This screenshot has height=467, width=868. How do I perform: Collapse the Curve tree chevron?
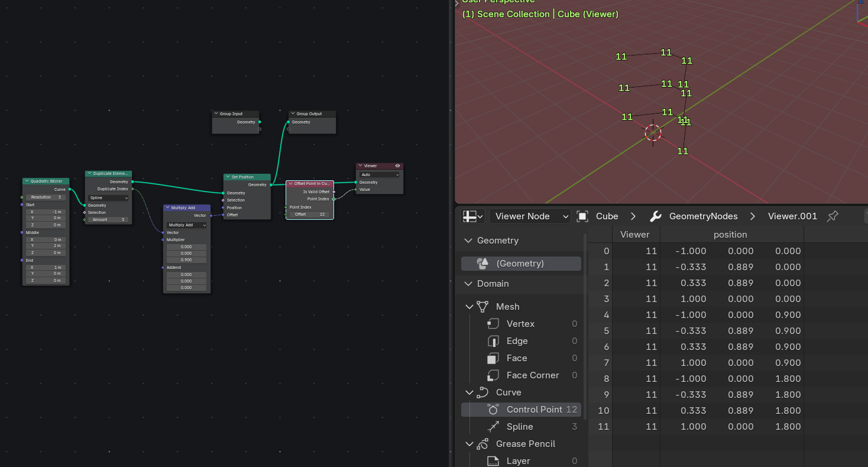coord(469,393)
